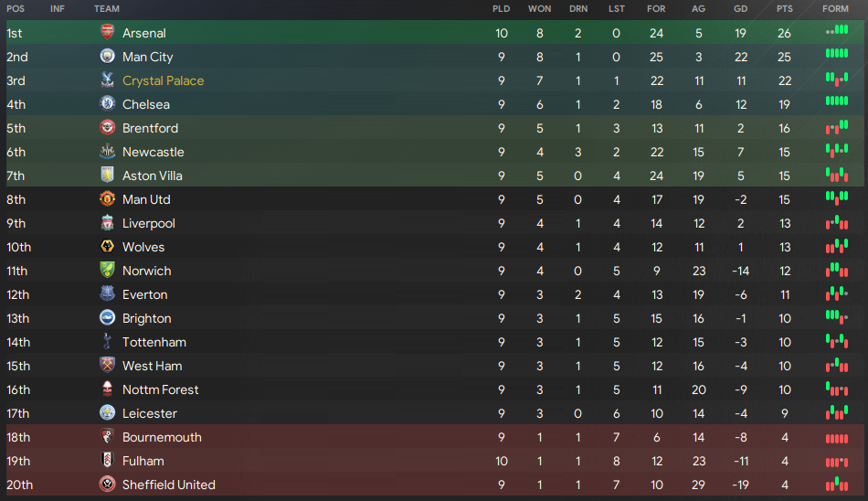Click the Crystal Palace crest icon
This screenshot has height=501, width=868.
[108, 80]
